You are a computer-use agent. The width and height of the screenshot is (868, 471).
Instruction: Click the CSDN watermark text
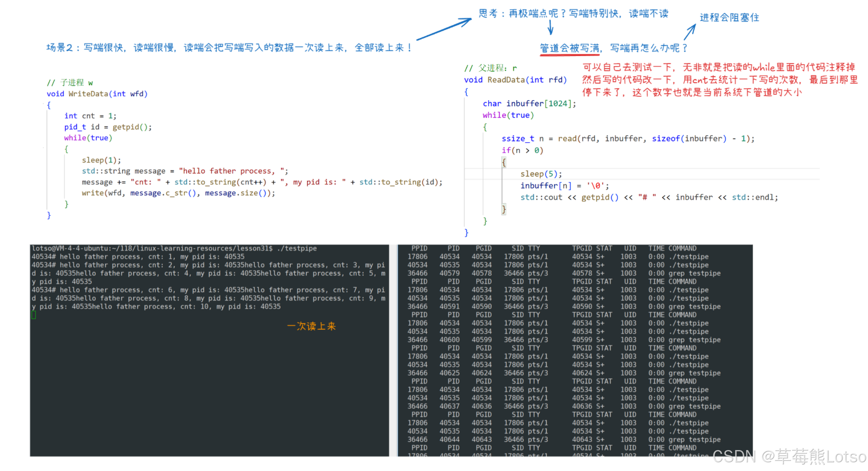[x=789, y=456]
